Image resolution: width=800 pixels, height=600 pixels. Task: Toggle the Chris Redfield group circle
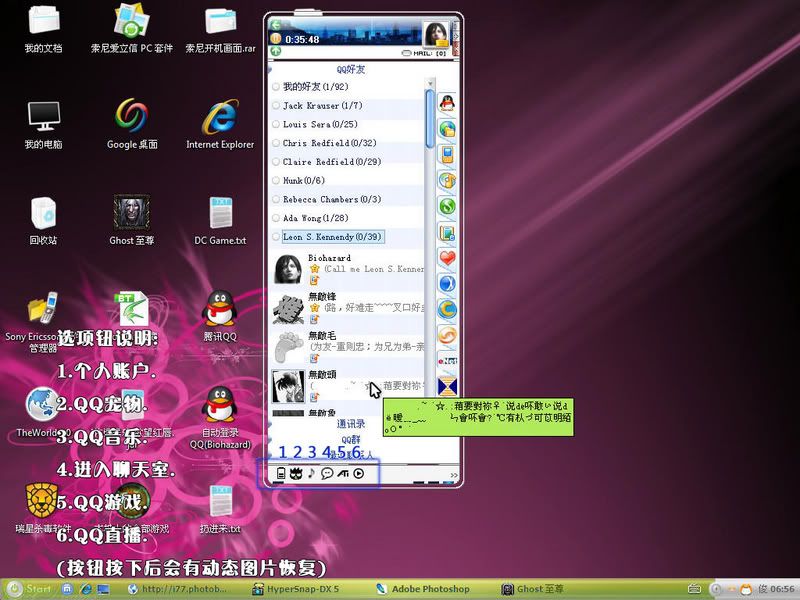(x=276, y=144)
